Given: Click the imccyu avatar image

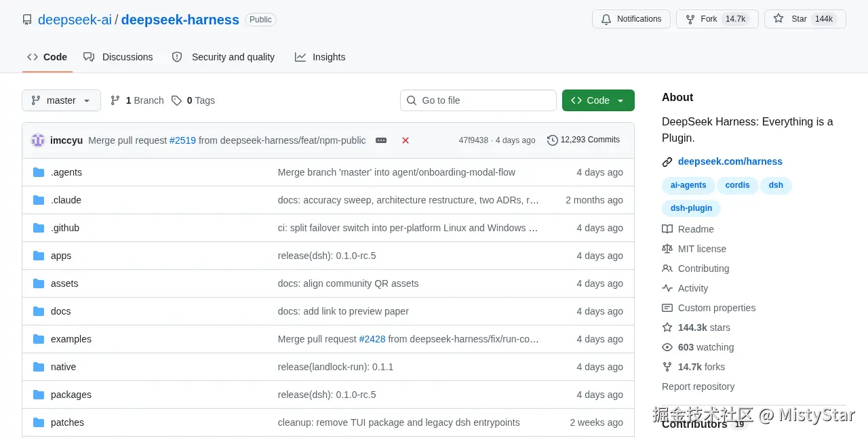Looking at the screenshot, I should [38, 140].
